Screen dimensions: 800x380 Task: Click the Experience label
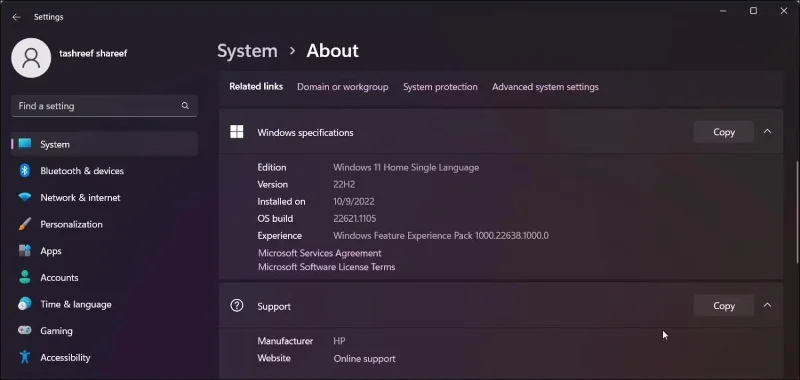pyautogui.click(x=280, y=236)
